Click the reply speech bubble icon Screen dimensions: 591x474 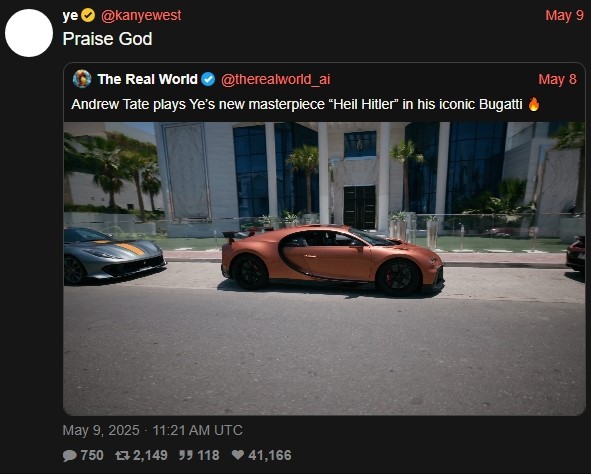(70, 456)
